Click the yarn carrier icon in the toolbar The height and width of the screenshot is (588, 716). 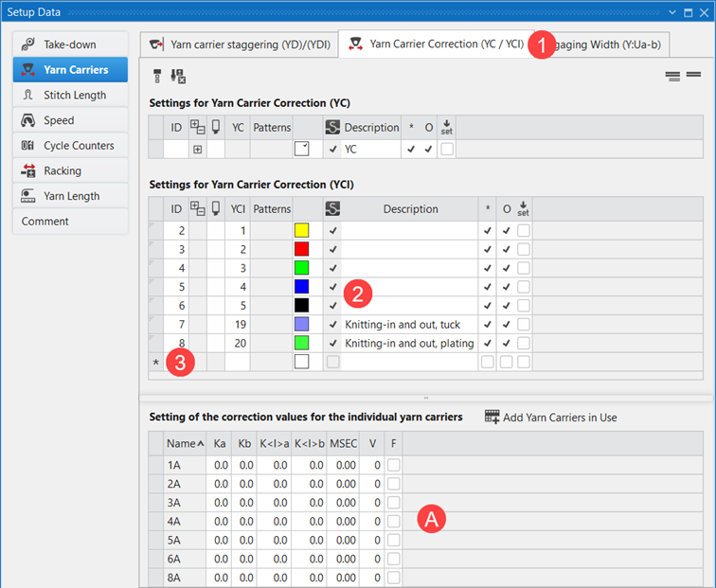coord(157,76)
